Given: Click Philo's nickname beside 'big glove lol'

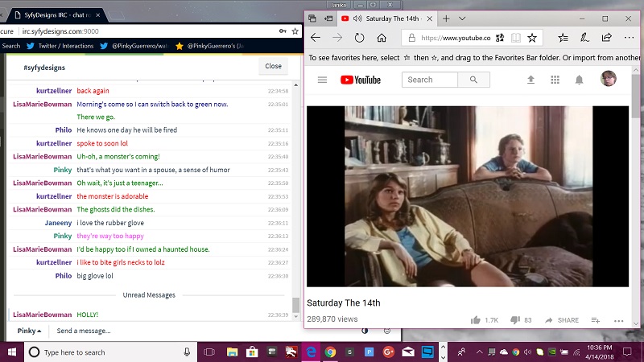Looking at the screenshot, I should tap(64, 276).
